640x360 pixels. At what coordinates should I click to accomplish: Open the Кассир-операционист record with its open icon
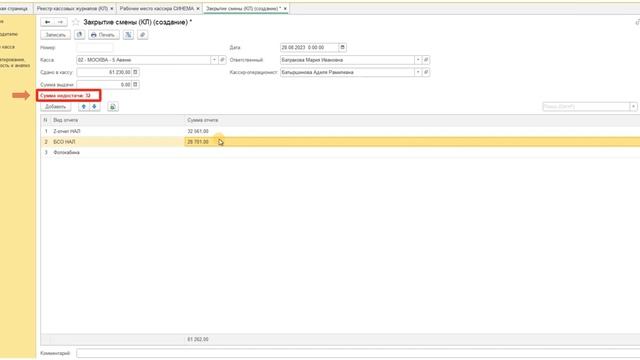coord(426,72)
